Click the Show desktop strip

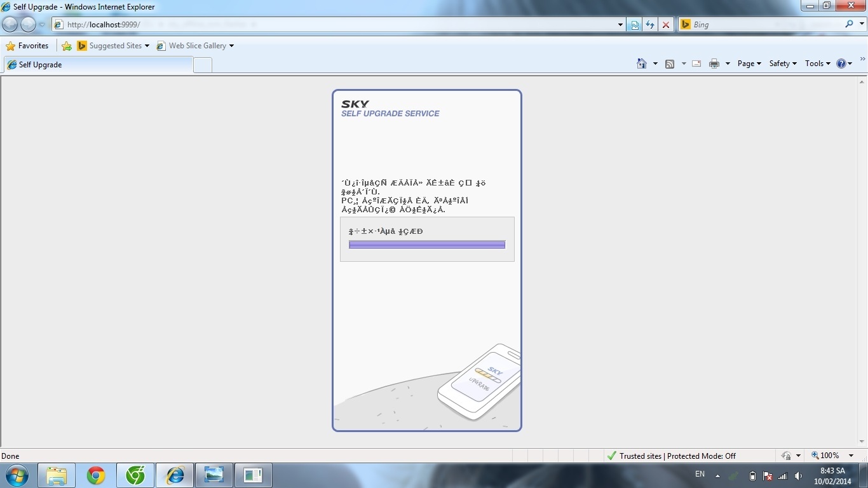tap(864, 475)
